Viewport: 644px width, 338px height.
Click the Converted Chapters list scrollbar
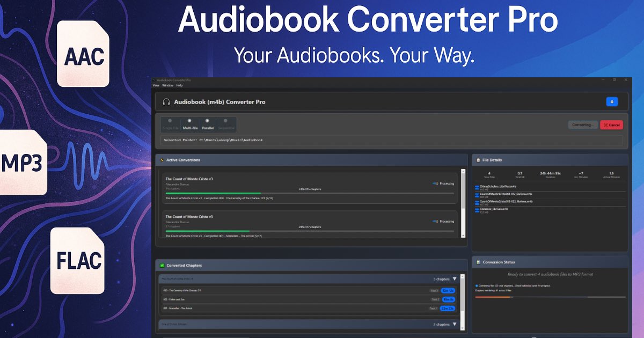[x=463, y=302]
